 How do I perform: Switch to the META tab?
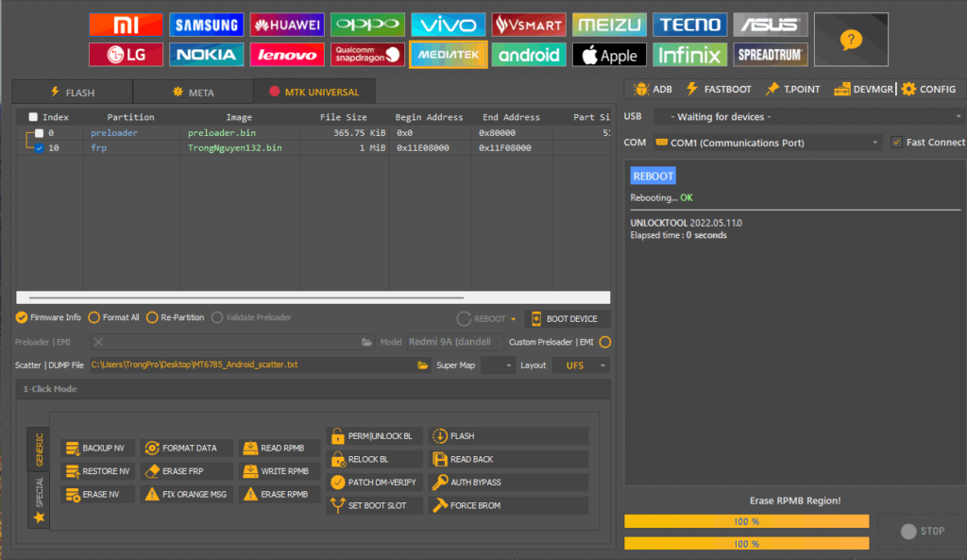[193, 93]
